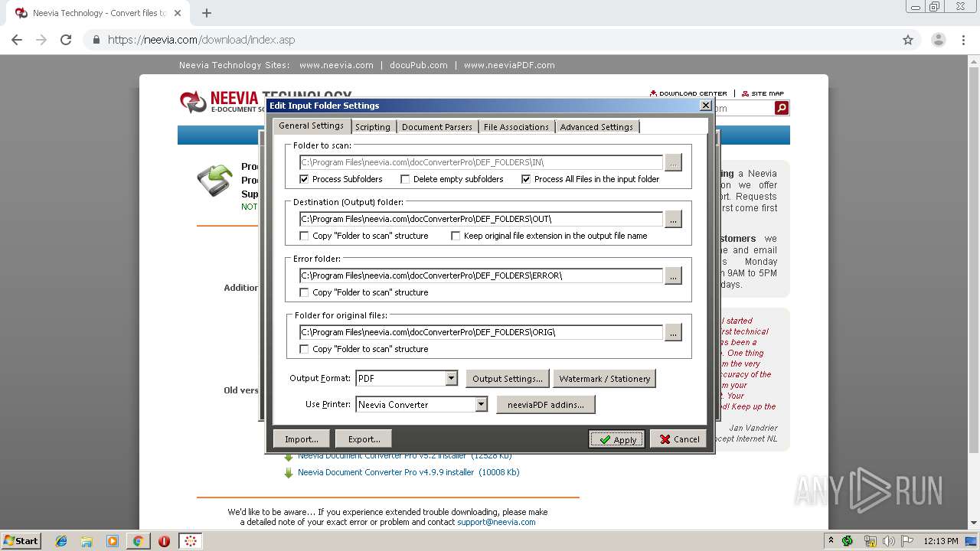
Task: Open Document Converter Pro v4.9.9 installer link
Action: (x=409, y=473)
